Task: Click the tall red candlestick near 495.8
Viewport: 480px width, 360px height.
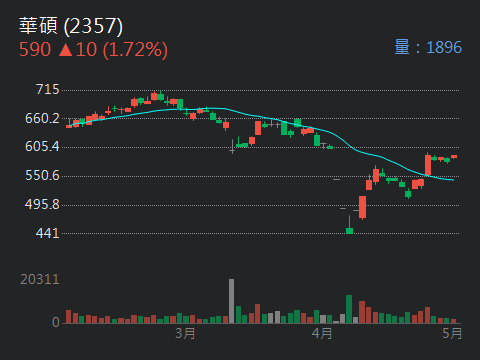Action: pos(362,207)
